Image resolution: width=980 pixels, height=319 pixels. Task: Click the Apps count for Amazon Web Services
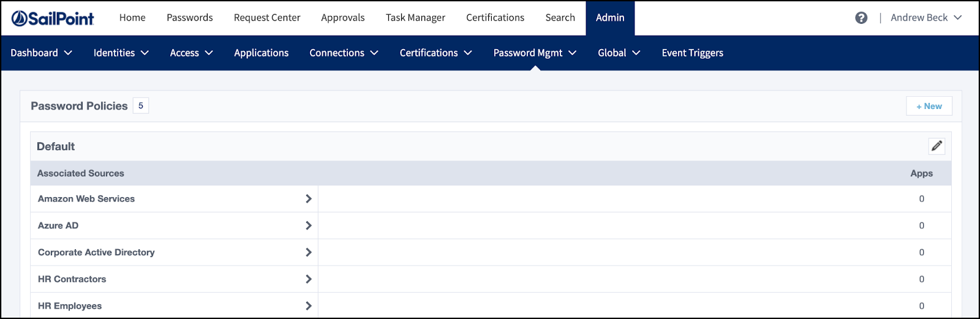coord(921,198)
